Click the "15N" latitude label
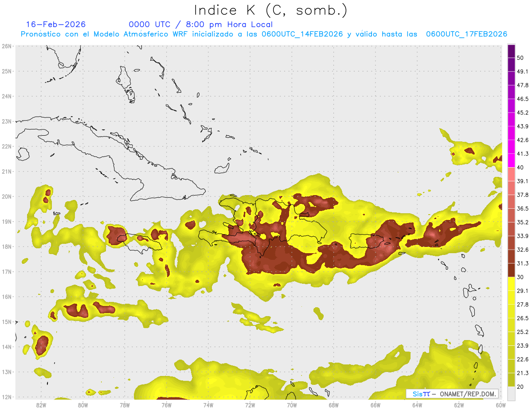 (x=6, y=321)
